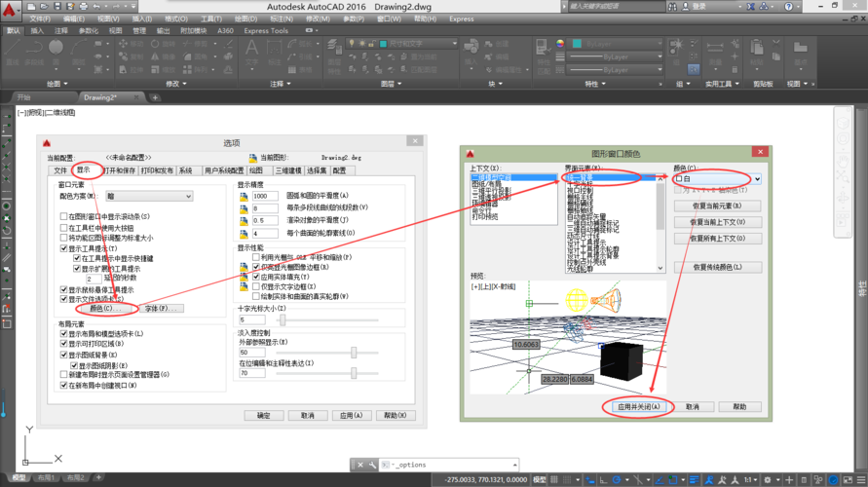The image size is (868, 487).
Task: Open the 颜色(C) color dropdown showing 白
Action: click(x=717, y=179)
